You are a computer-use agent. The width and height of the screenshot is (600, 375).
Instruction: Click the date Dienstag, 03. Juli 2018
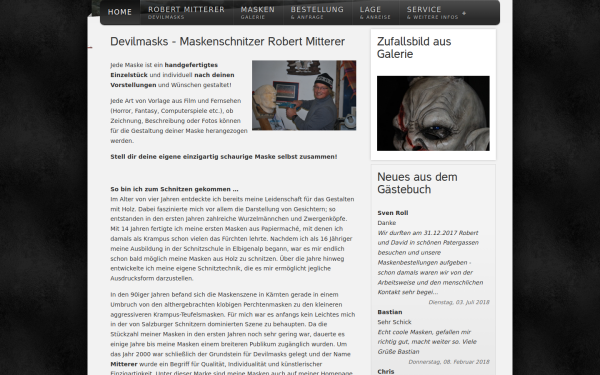(x=459, y=302)
